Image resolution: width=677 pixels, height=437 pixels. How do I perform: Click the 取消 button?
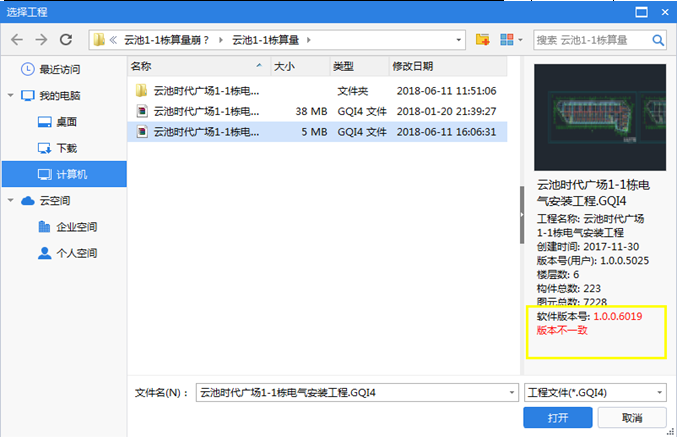click(631, 418)
